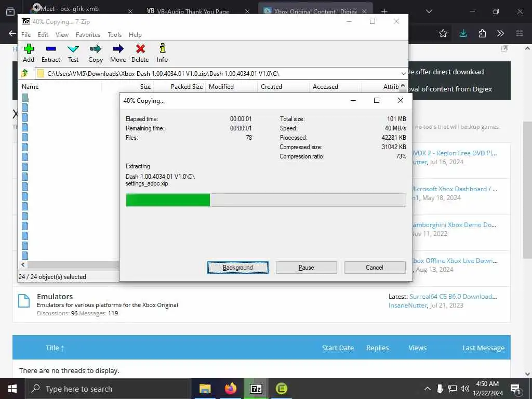Open the volume tray icon
The height and width of the screenshot is (399, 532).
click(x=465, y=389)
